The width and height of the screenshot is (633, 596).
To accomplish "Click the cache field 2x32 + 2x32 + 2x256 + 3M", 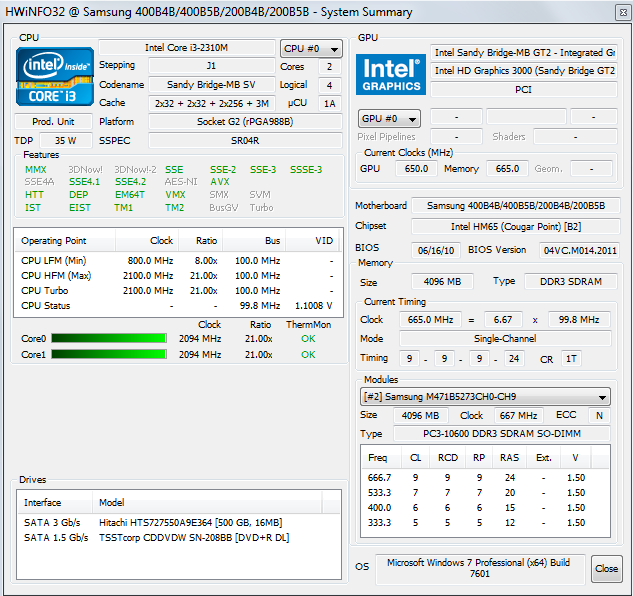I will pyautogui.click(x=212, y=103).
